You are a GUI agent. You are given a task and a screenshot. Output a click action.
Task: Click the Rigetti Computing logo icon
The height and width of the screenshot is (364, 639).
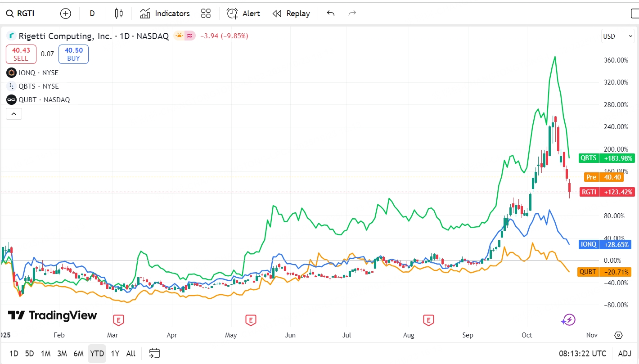[11, 36]
